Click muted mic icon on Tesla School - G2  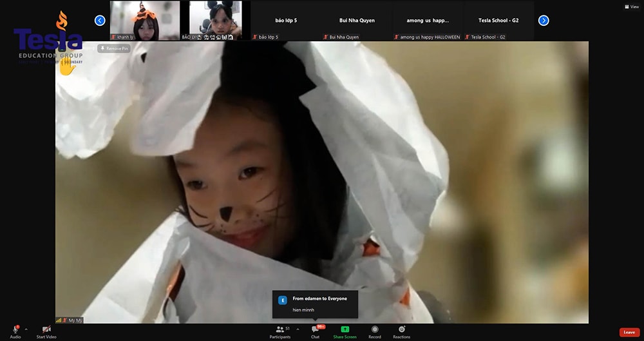pos(468,37)
